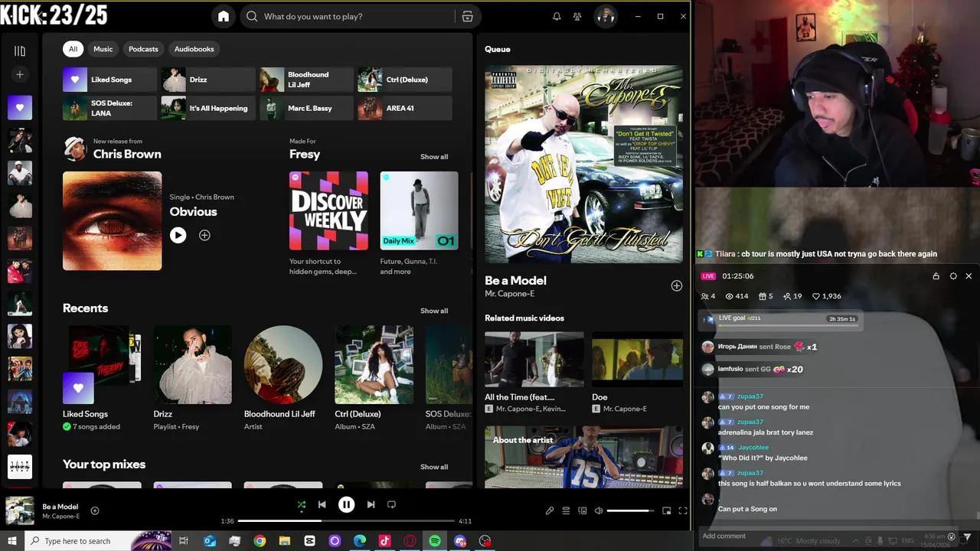Select the Music filter chip
The width and height of the screenshot is (980, 551).
click(x=103, y=49)
